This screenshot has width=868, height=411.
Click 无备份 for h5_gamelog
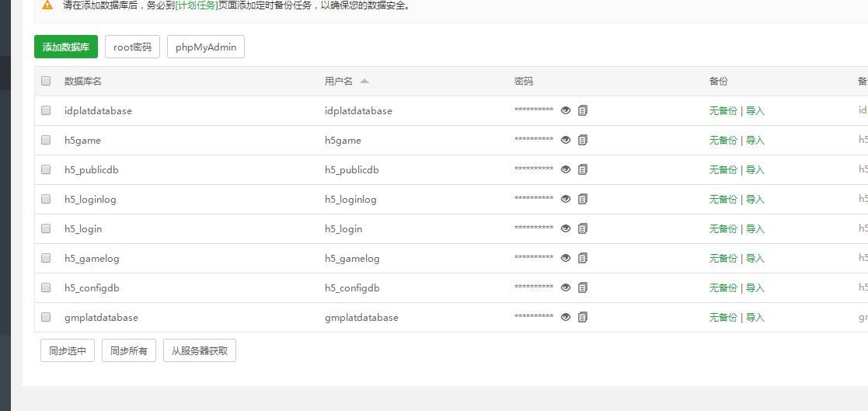tap(723, 258)
